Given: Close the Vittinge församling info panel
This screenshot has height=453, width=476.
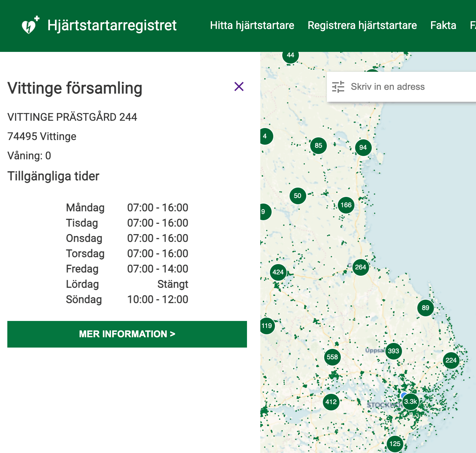Looking at the screenshot, I should pos(239,86).
